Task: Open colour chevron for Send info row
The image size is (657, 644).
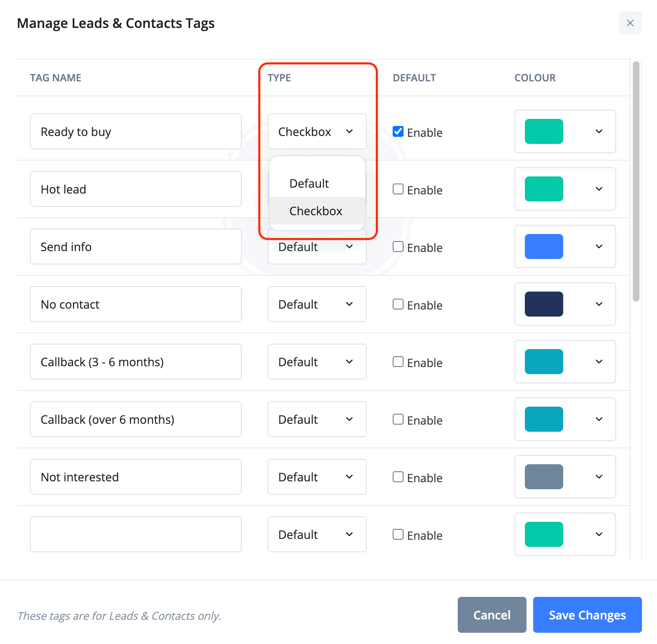Action: (599, 247)
